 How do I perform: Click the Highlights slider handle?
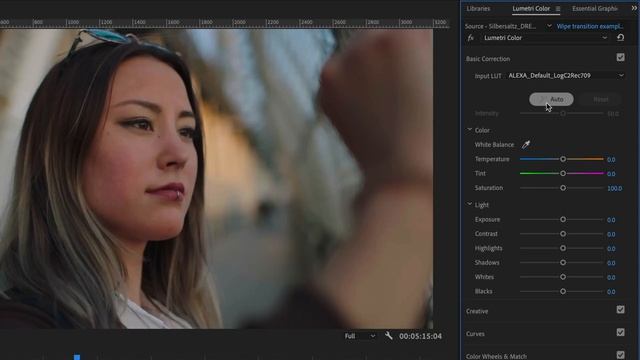(563, 248)
